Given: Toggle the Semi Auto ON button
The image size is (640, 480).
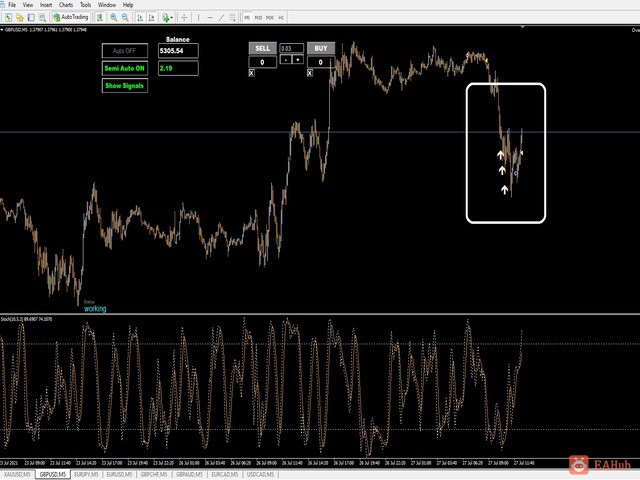Looking at the screenshot, I should pyautogui.click(x=124, y=68).
